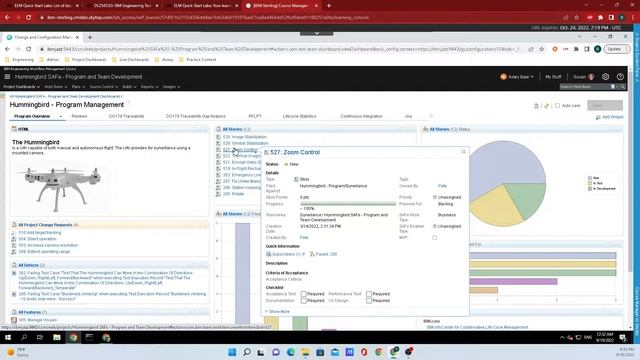640x360 pixels.
Task: Click the inner browser address bar
Action: click(283, 49)
